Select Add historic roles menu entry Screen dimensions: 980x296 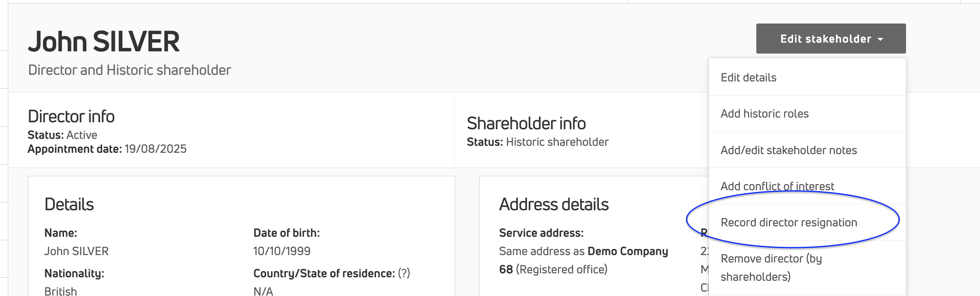[x=765, y=114]
